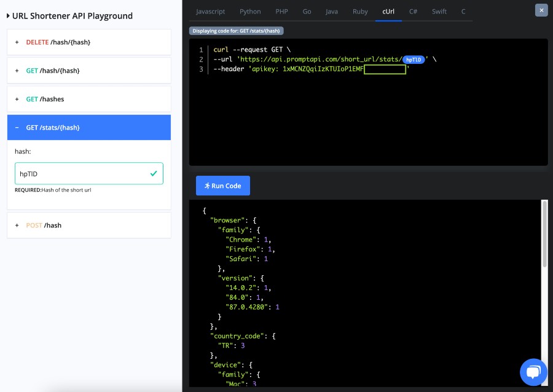Expand the POST /hash endpoint
This screenshot has height=392, width=553.
pos(89,225)
